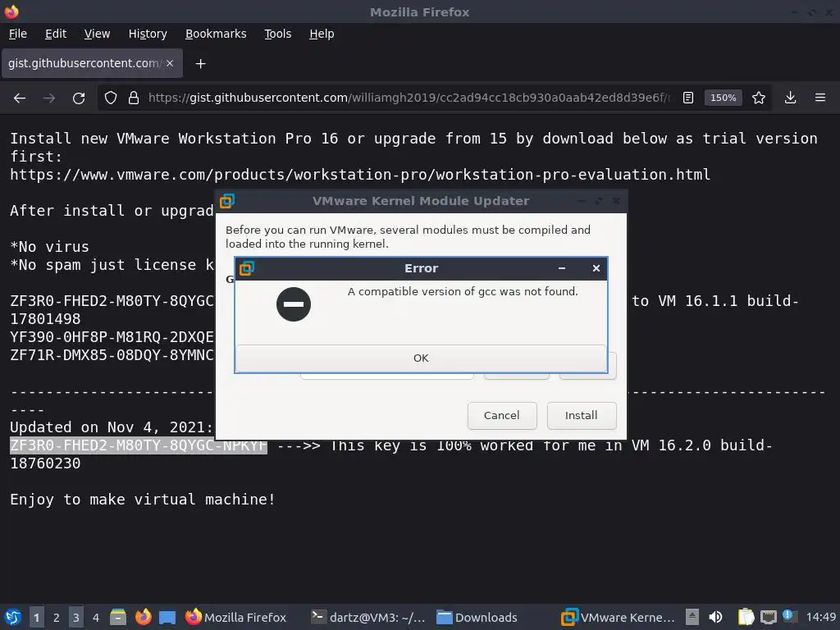Click the site security padlock icon
This screenshot has height=630, width=840.
134,98
